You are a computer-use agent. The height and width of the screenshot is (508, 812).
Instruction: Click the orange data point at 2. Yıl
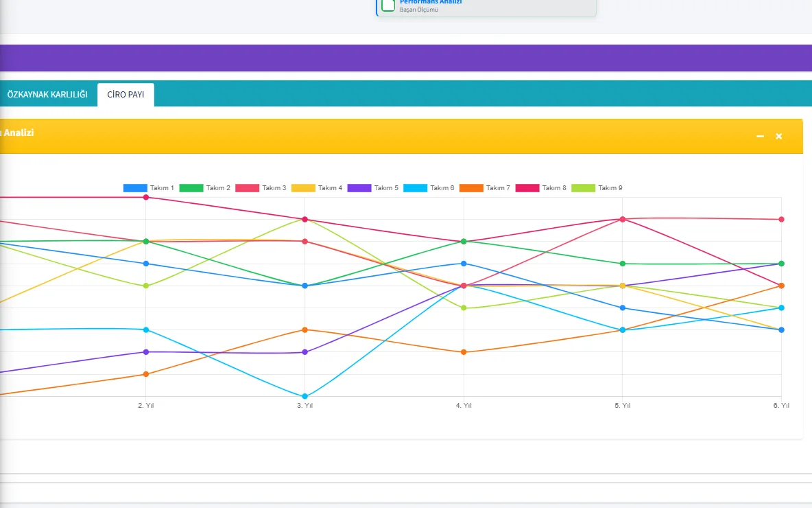146,373
